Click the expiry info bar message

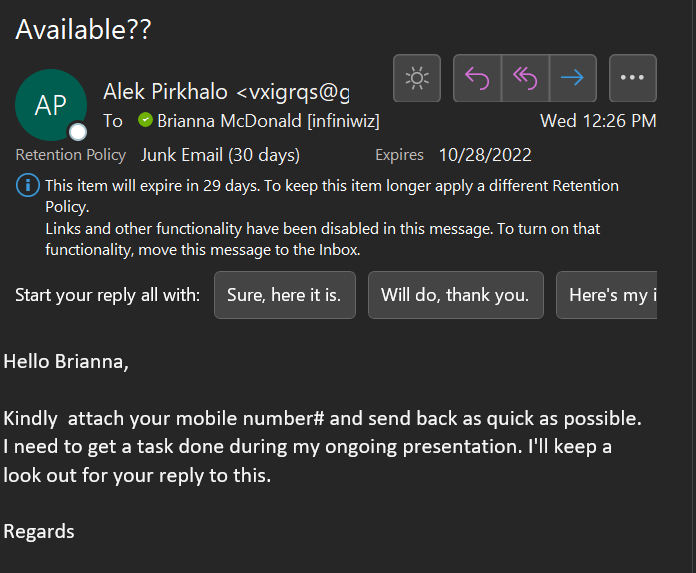[x=332, y=196]
